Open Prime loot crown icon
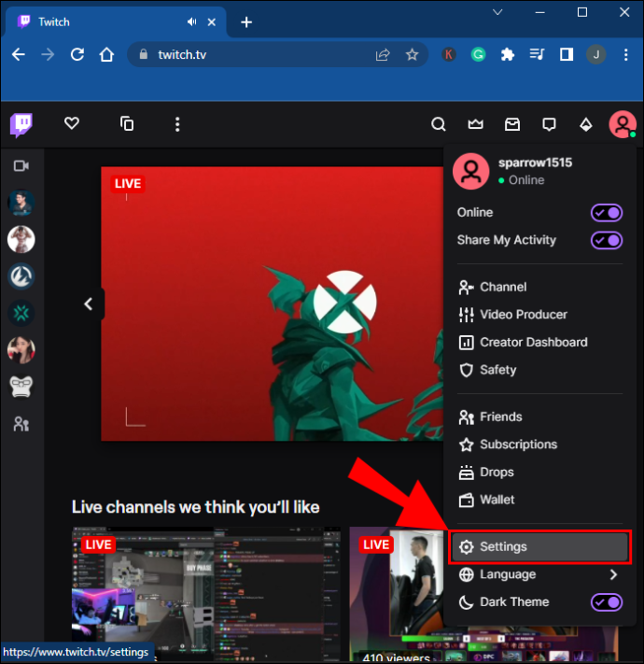 pyautogui.click(x=475, y=124)
